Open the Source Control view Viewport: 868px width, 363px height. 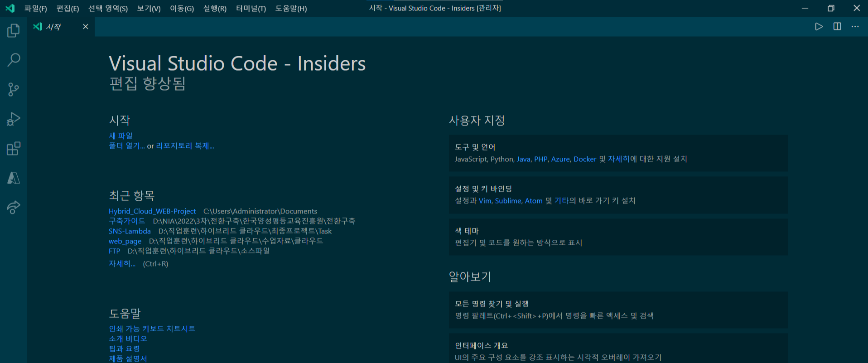[x=14, y=89]
